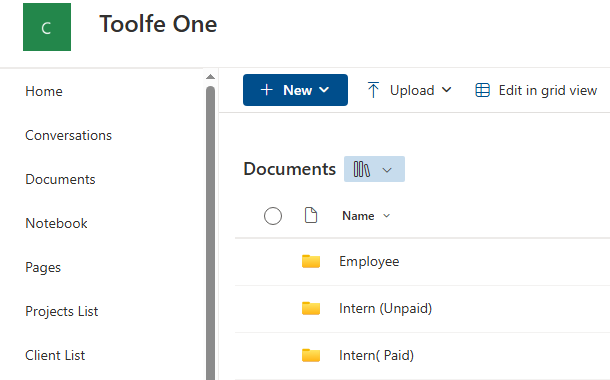Click the Toolfe One site title
Image resolution: width=610 pixels, height=380 pixels.
pos(158,24)
